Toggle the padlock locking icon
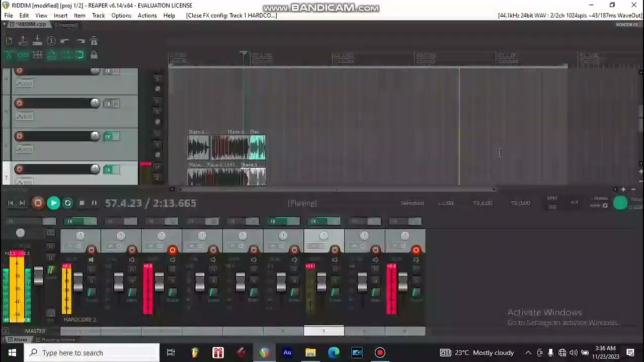This screenshot has width=644, height=362. point(94,55)
